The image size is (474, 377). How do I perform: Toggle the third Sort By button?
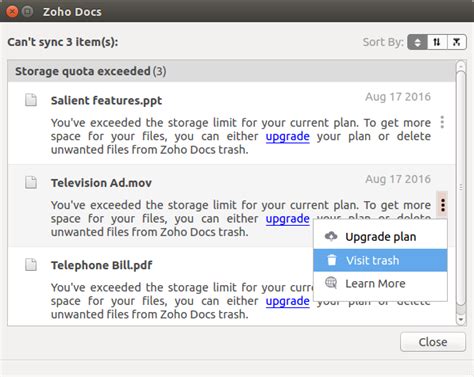pyautogui.click(x=456, y=42)
